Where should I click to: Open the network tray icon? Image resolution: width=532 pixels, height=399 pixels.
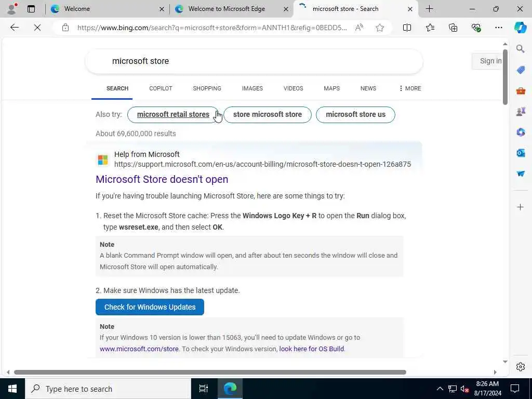click(x=453, y=389)
